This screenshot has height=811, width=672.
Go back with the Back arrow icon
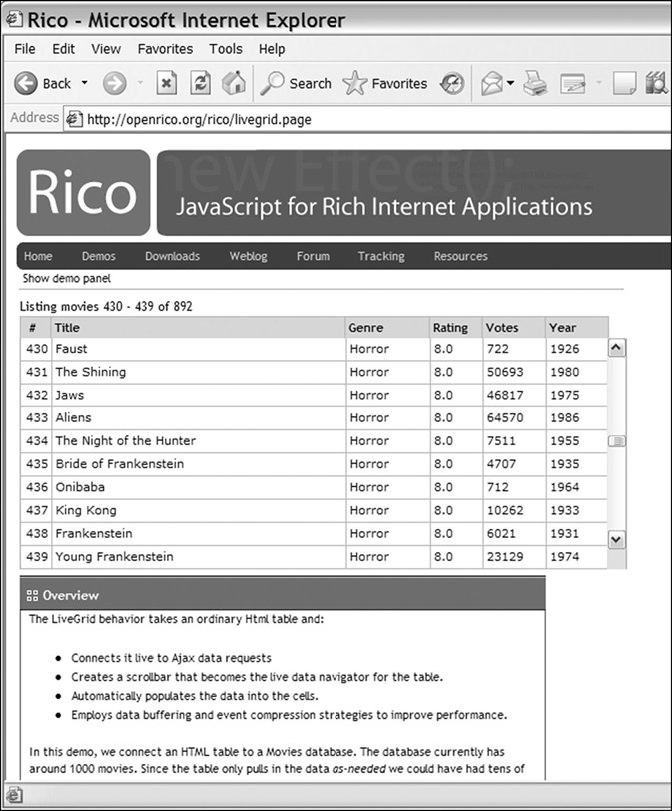[x=25, y=83]
